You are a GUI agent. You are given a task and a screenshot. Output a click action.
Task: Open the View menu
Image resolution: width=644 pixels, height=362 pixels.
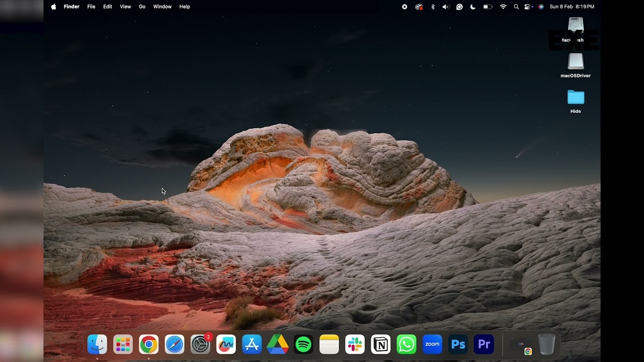pos(125,7)
